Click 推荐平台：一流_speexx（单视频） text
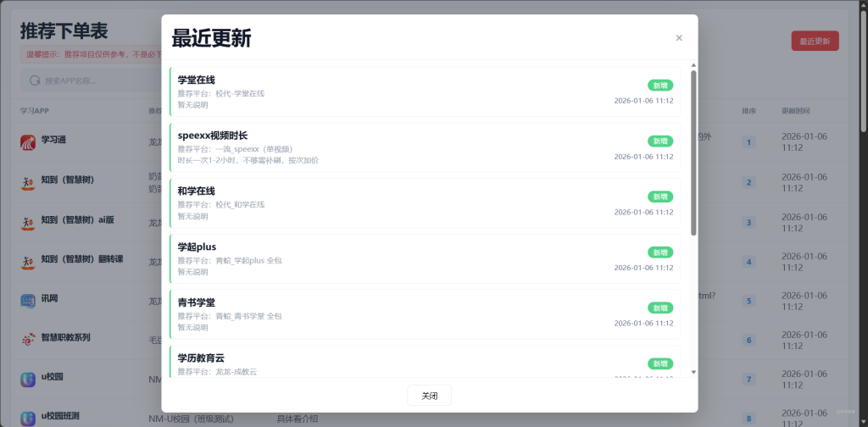 click(235, 149)
